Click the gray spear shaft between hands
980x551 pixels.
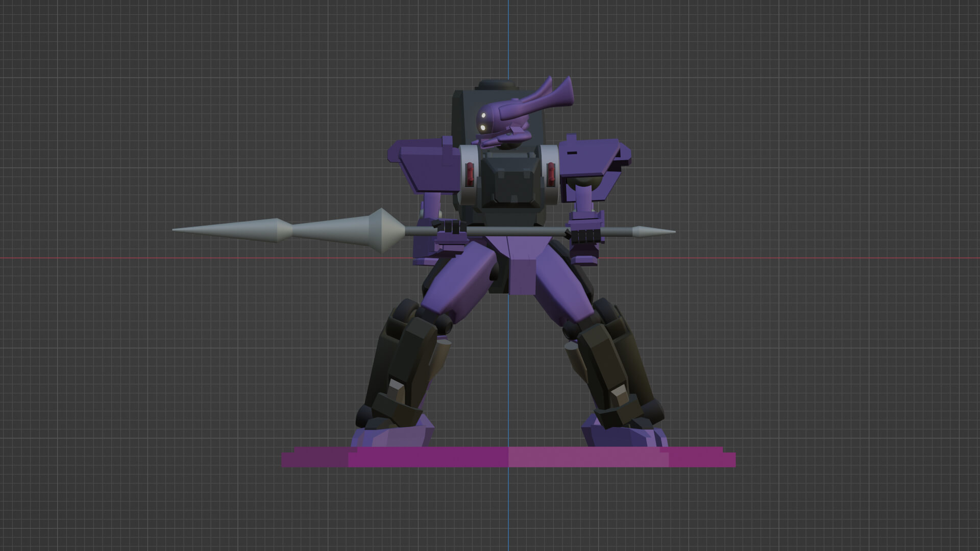(516, 232)
